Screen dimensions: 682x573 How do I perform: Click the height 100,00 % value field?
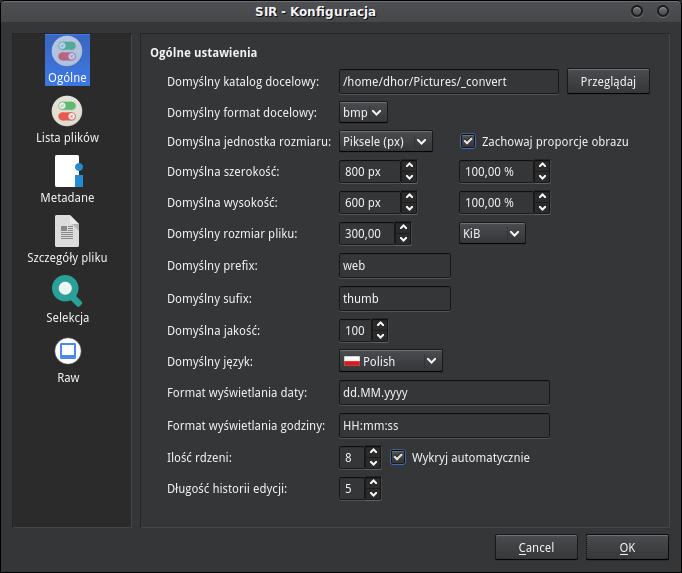pos(496,203)
